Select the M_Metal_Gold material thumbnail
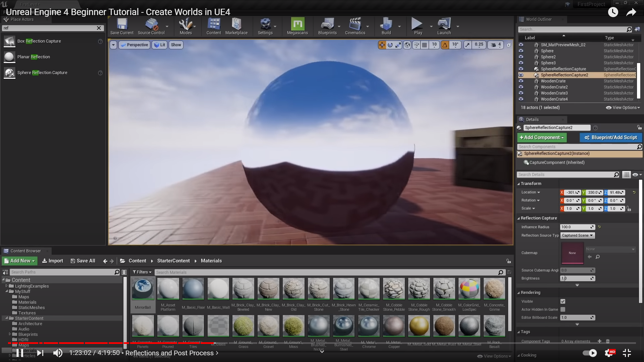Image resolution: width=644 pixels, height=362 pixels. click(x=419, y=326)
